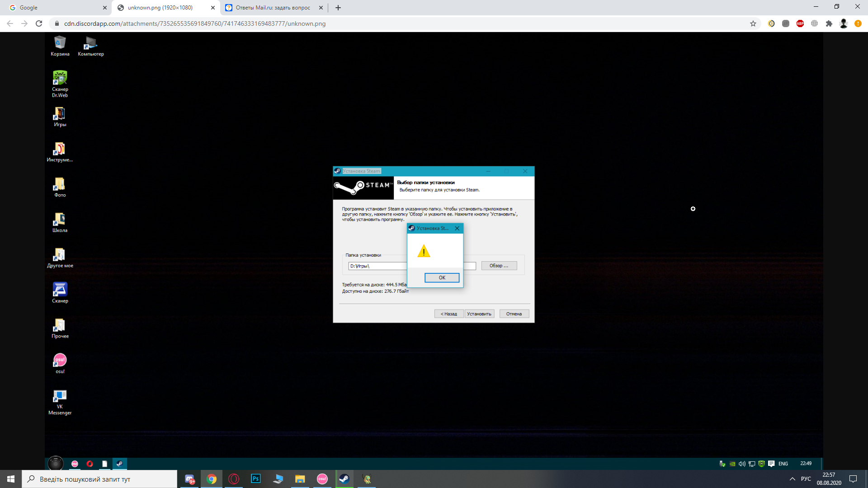Open the Корзина recycle bin icon

(60, 46)
